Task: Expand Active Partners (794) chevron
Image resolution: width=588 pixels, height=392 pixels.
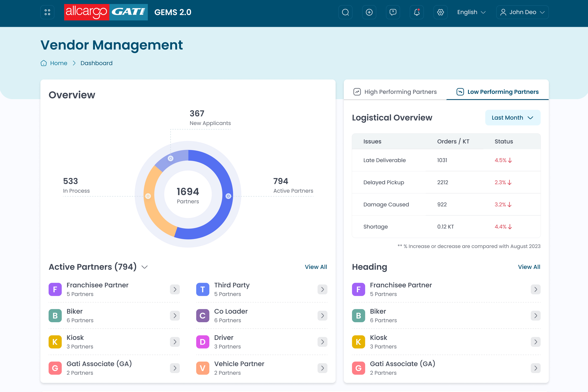Action: [145, 267]
